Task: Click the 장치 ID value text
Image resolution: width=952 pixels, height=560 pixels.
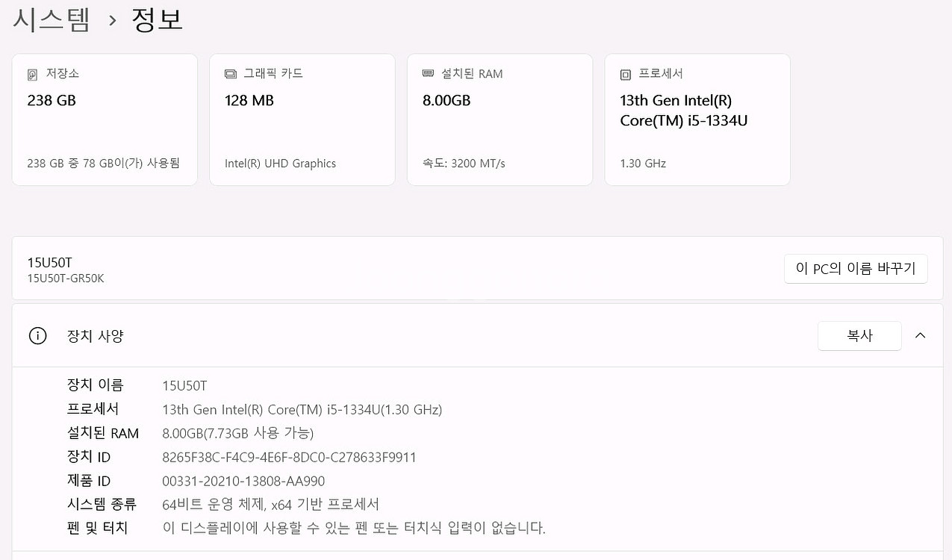Action: click(289, 457)
